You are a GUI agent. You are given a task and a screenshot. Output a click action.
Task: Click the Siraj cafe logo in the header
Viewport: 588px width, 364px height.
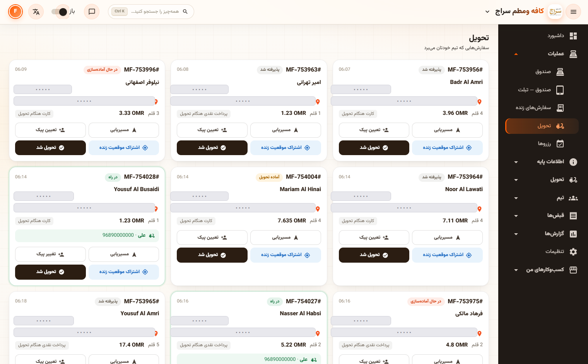(x=556, y=12)
